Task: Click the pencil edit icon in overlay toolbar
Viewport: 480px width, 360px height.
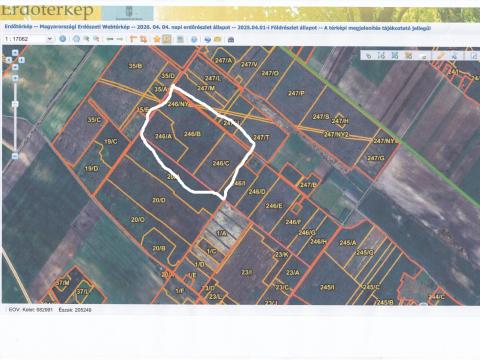Action: click(441, 55)
